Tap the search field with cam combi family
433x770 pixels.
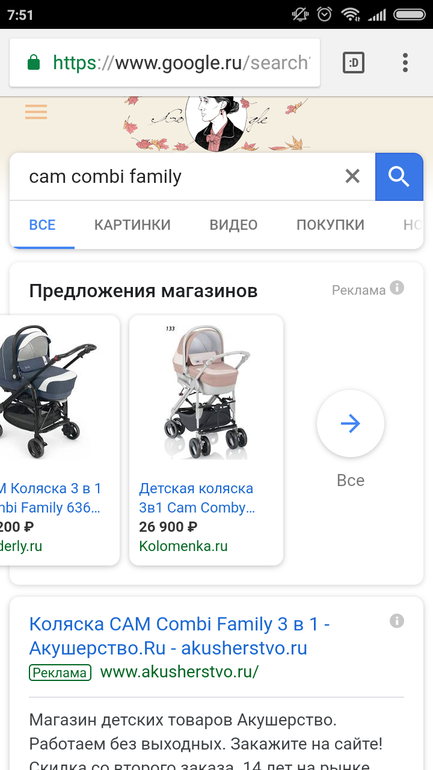click(182, 177)
